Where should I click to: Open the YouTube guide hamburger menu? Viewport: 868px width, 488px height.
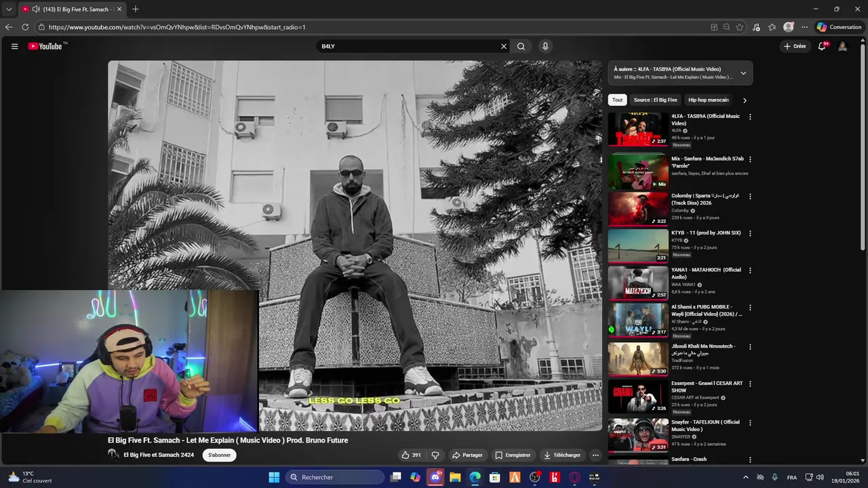click(x=14, y=46)
